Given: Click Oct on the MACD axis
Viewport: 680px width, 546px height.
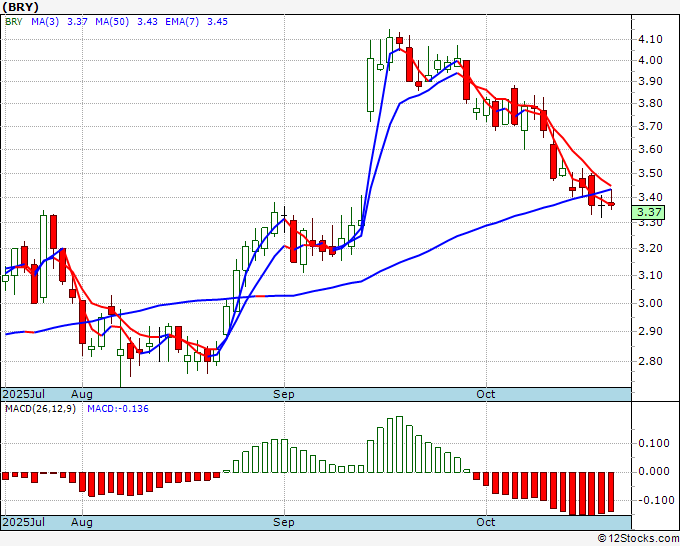Looking at the screenshot, I should tap(485, 522).
